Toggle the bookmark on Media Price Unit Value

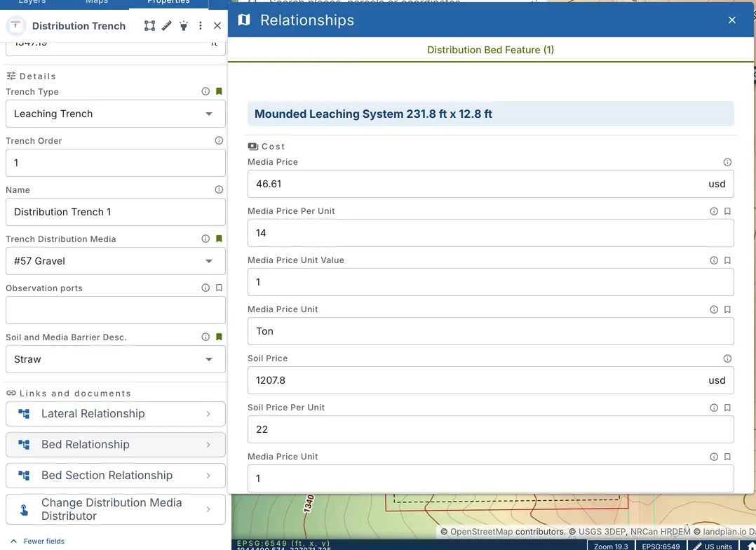tap(727, 260)
